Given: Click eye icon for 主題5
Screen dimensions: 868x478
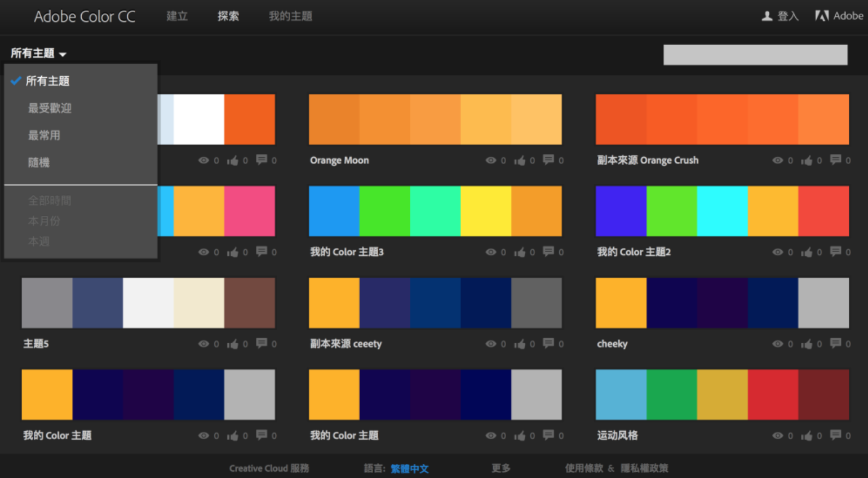Looking at the screenshot, I should point(203,344).
